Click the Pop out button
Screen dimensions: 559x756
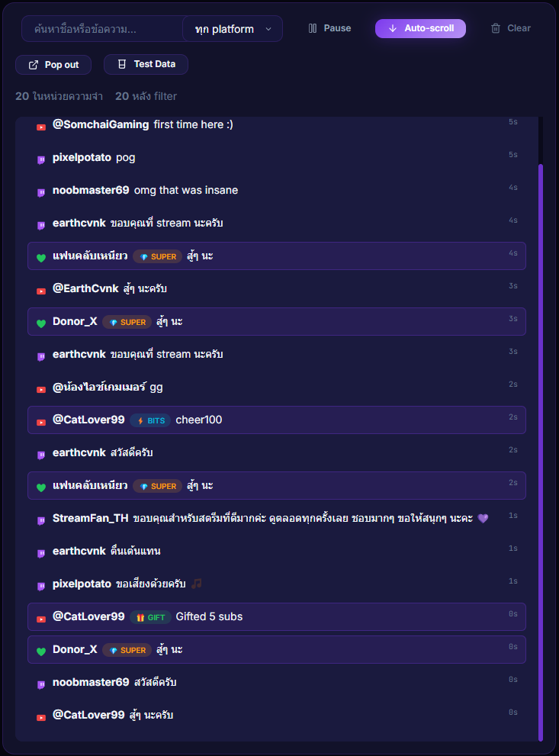[x=53, y=64]
